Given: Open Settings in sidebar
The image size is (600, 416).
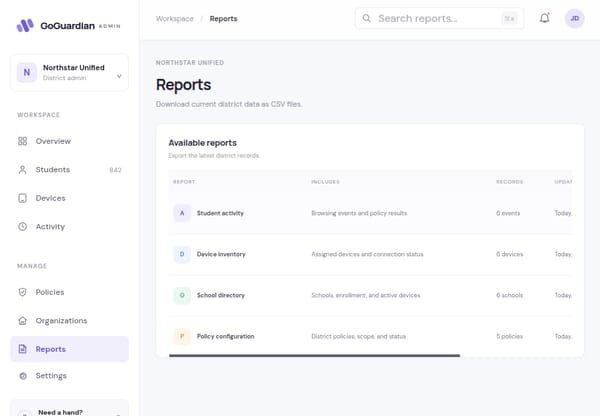Looking at the screenshot, I should (x=70, y=376).
